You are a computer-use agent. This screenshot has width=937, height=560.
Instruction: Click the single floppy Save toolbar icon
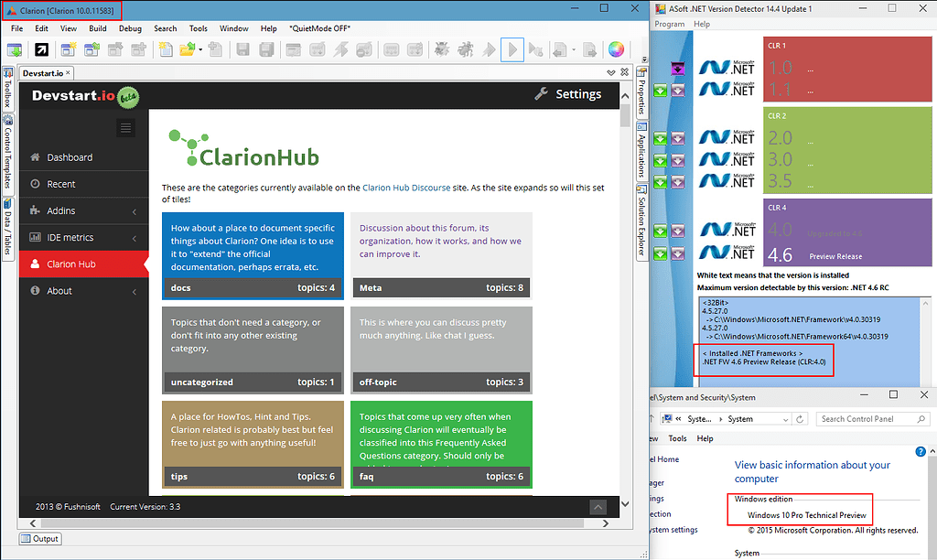[243, 49]
